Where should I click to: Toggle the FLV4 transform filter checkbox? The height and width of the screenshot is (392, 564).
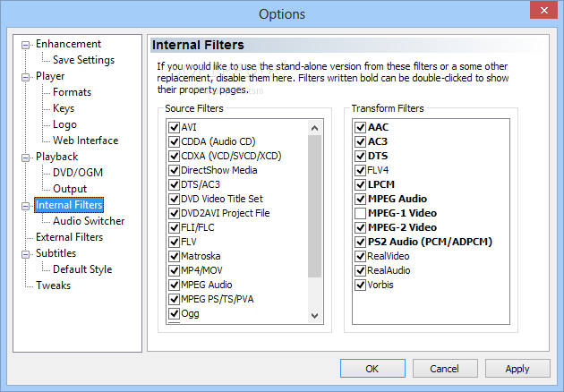(361, 170)
